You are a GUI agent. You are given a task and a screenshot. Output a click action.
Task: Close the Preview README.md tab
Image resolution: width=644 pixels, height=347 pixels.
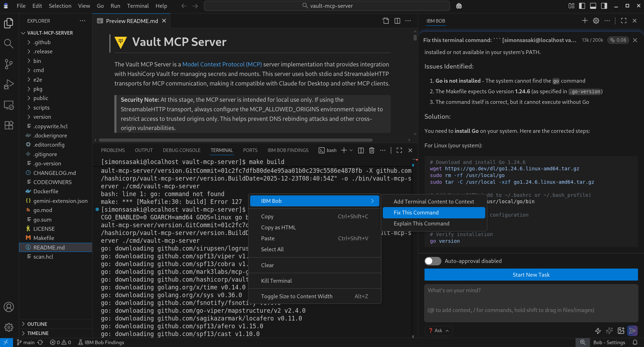coord(164,21)
